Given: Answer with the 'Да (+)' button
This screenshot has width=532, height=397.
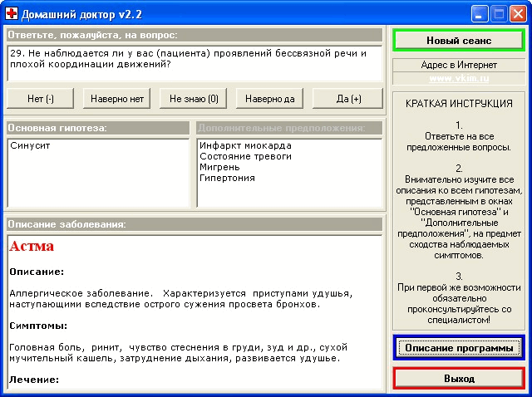Looking at the screenshot, I should coord(348,99).
